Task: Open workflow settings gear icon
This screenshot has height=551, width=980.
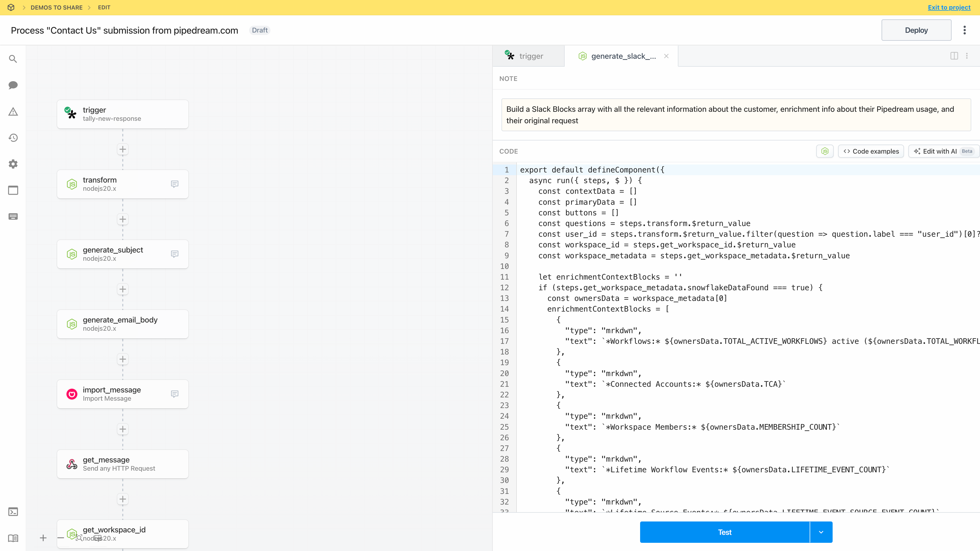Action: tap(13, 164)
